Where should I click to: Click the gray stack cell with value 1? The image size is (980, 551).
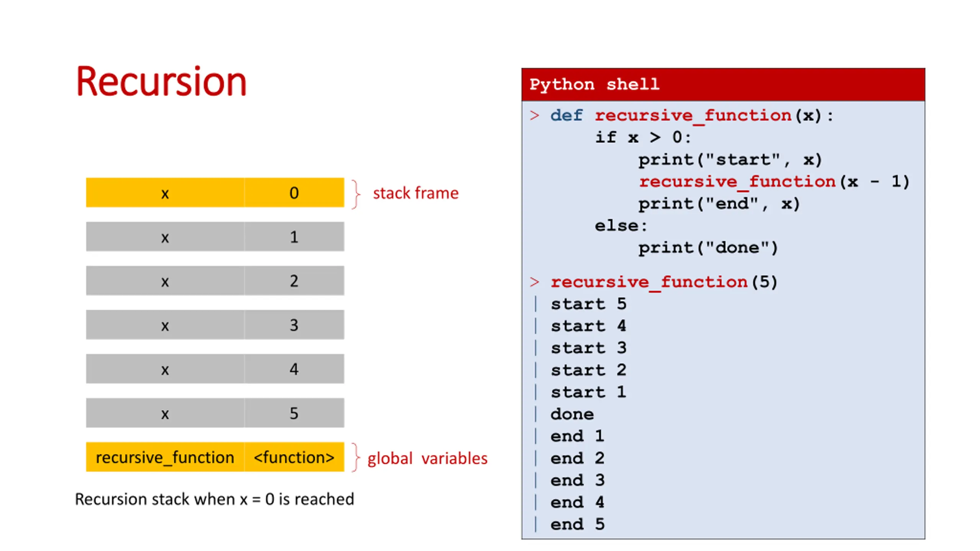[x=294, y=236]
